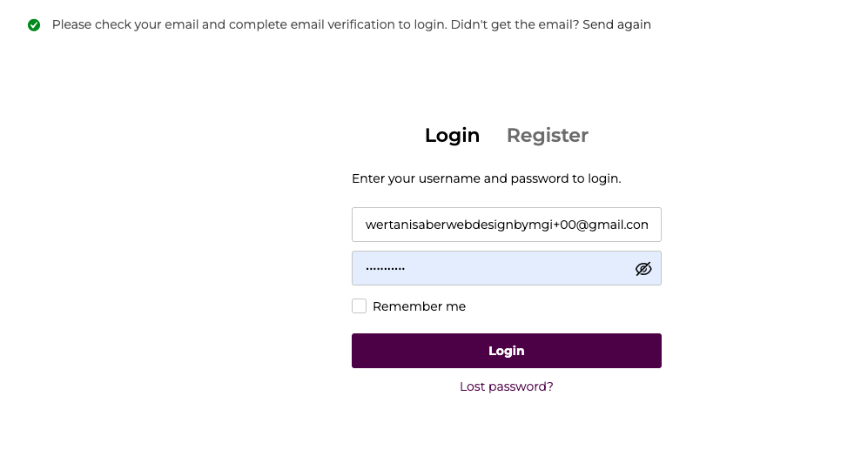Click the green checkmark success icon
The width and height of the screenshot is (868, 450).
coord(34,25)
